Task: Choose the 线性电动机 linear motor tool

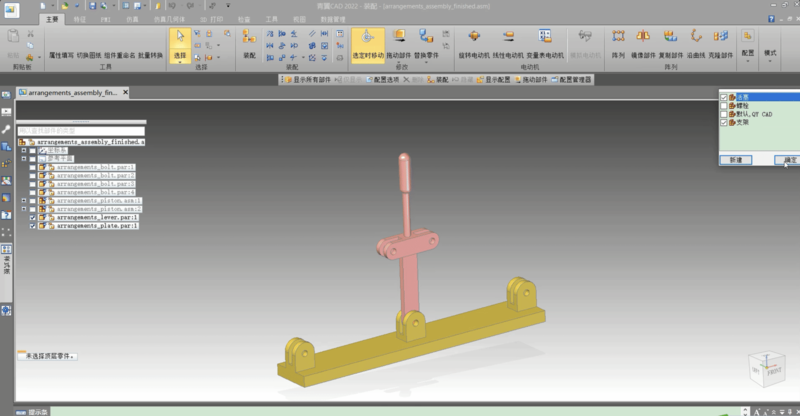Action: pos(507,42)
